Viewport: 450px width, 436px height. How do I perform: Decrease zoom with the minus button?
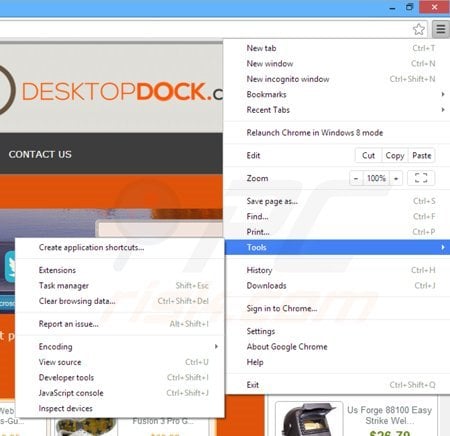pyautogui.click(x=356, y=179)
